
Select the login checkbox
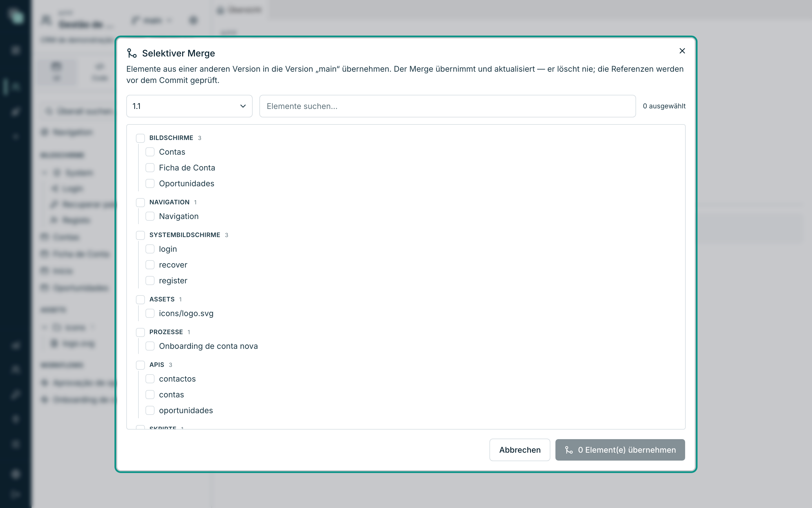click(150, 249)
